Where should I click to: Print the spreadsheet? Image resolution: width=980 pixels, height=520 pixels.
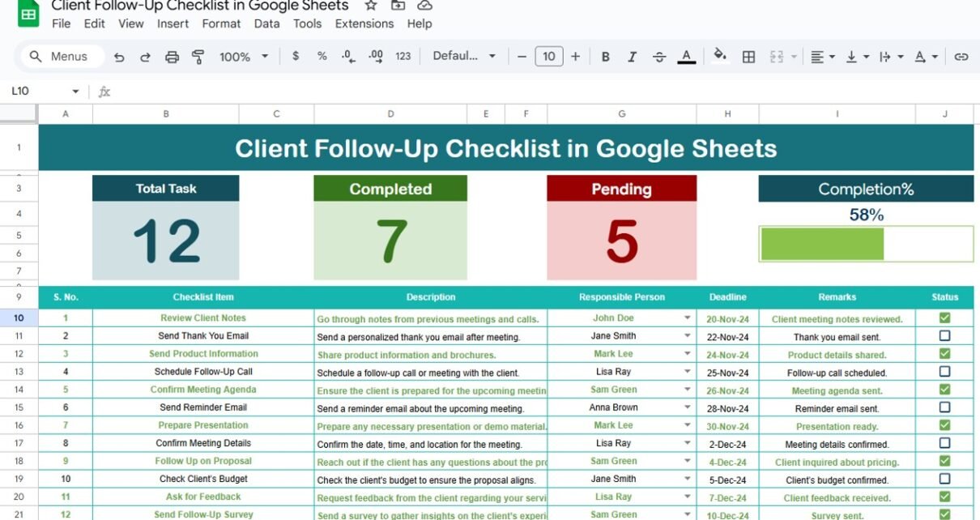(172, 57)
